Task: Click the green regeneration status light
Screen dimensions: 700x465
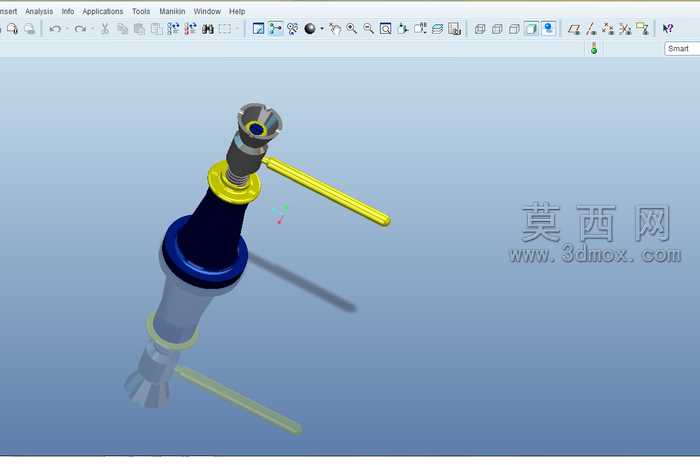Action: [x=594, y=49]
